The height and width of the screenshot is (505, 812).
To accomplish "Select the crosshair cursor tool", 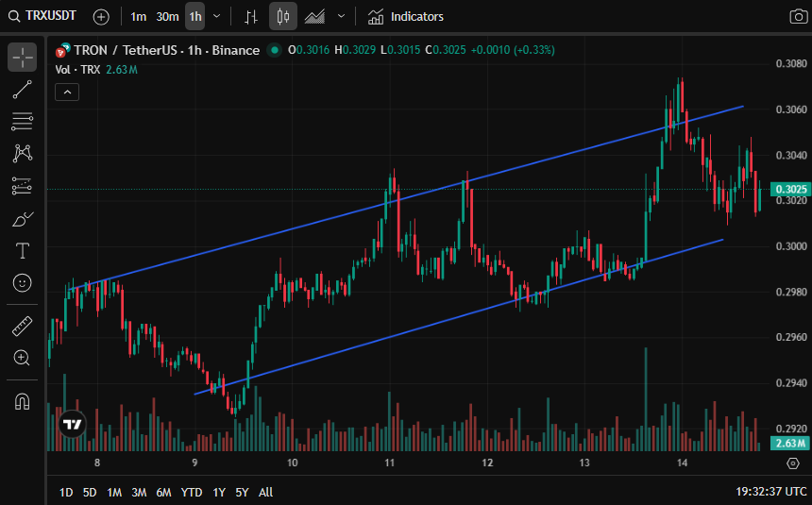I will (x=23, y=57).
